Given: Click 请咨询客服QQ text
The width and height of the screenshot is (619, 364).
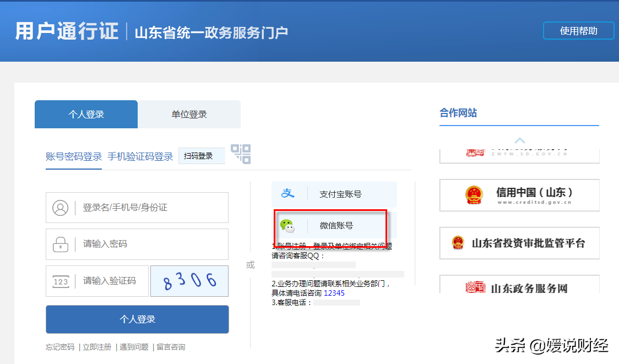Looking at the screenshot, I should click(298, 256).
